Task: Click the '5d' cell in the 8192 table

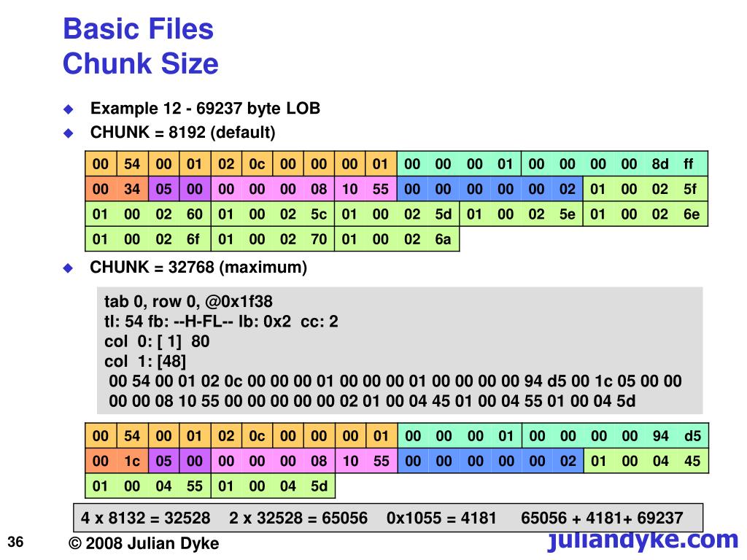Action: pyautogui.click(x=443, y=214)
